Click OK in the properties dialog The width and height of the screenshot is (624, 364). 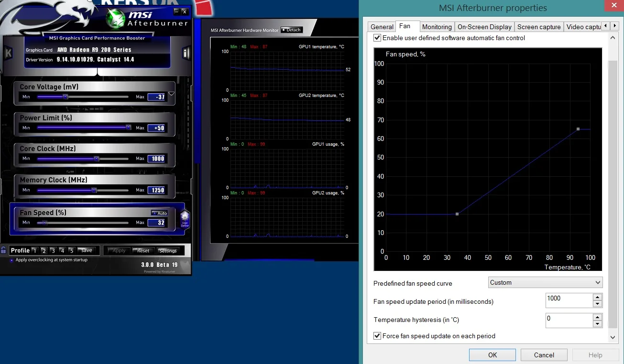493,355
